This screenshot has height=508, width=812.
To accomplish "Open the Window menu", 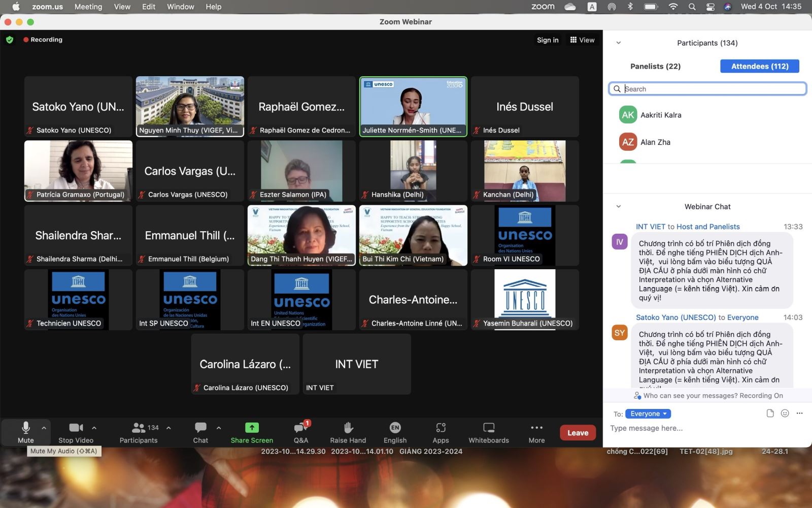I will pyautogui.click(x=181, y=7).
